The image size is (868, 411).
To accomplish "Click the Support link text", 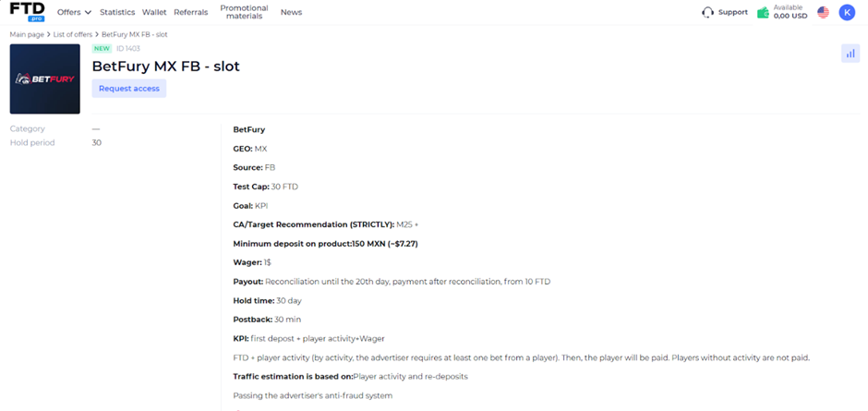I will 733,12.
